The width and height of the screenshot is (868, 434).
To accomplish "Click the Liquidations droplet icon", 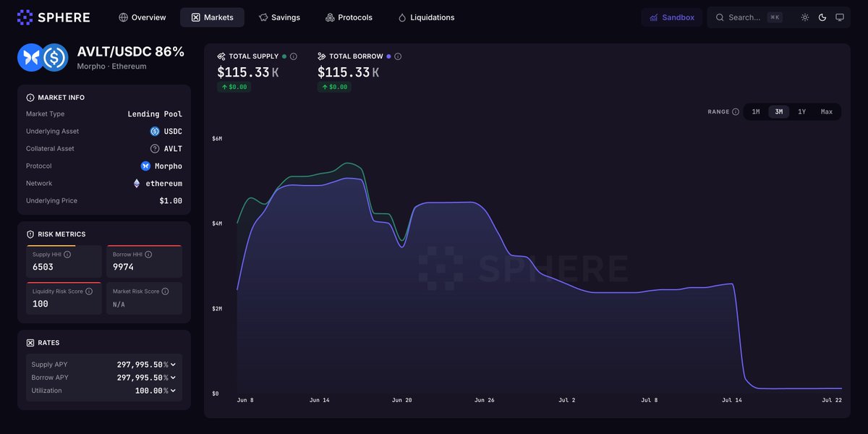I will point(402,17).
